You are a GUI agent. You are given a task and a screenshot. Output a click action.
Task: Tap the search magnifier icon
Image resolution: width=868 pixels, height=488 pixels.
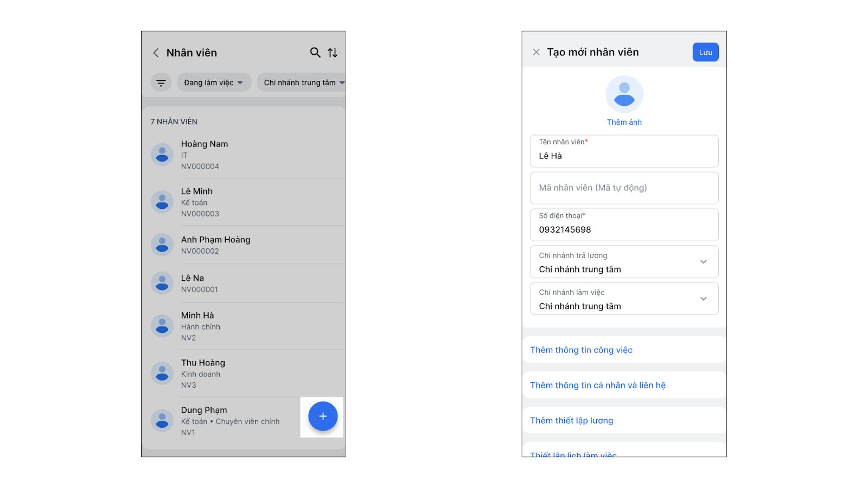tap(315, 53)
